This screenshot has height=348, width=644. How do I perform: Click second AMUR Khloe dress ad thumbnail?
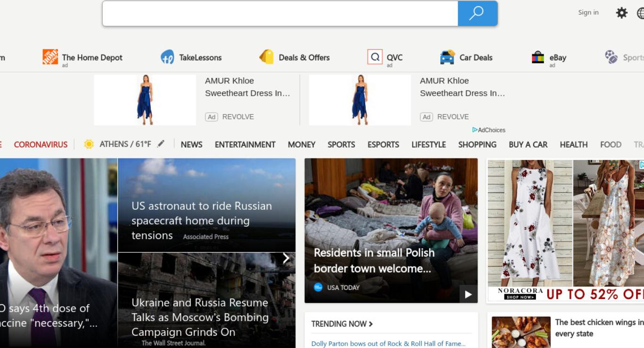[360, 100]
